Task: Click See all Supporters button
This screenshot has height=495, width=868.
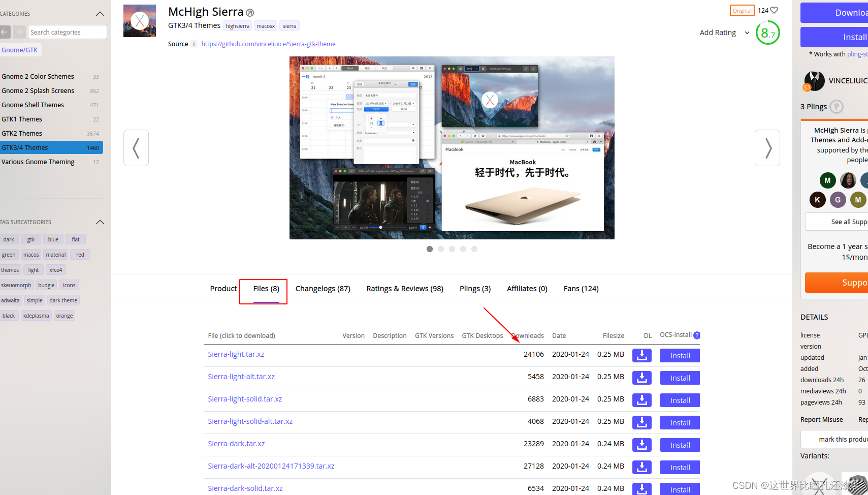Action: pos(836,222)
